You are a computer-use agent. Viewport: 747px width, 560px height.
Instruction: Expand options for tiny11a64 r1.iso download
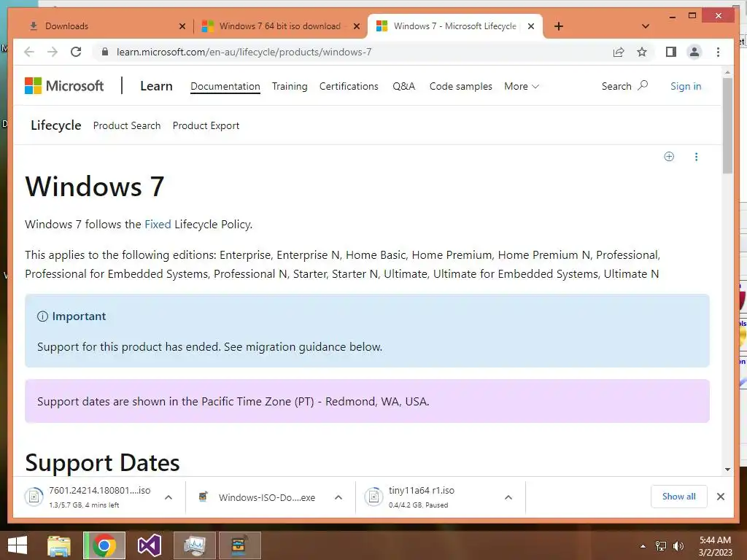[x=508, y=497]
